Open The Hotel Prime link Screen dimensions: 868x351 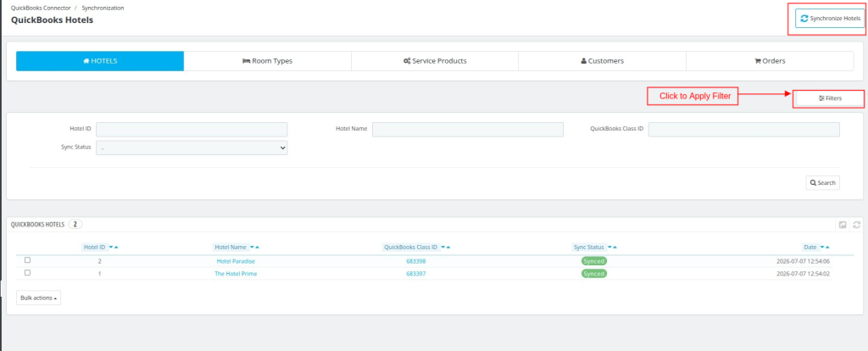point(236,274)
